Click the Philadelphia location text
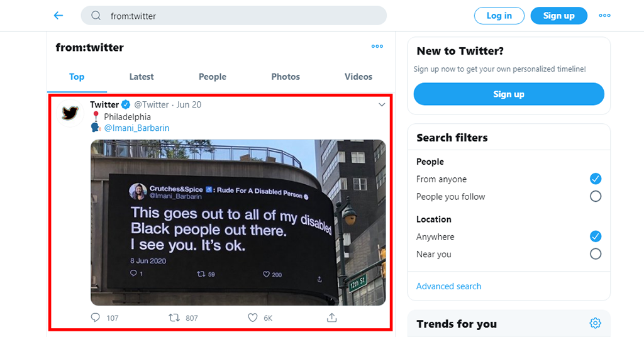The width and height of the screenshot is (644, 337). (127, 117)
